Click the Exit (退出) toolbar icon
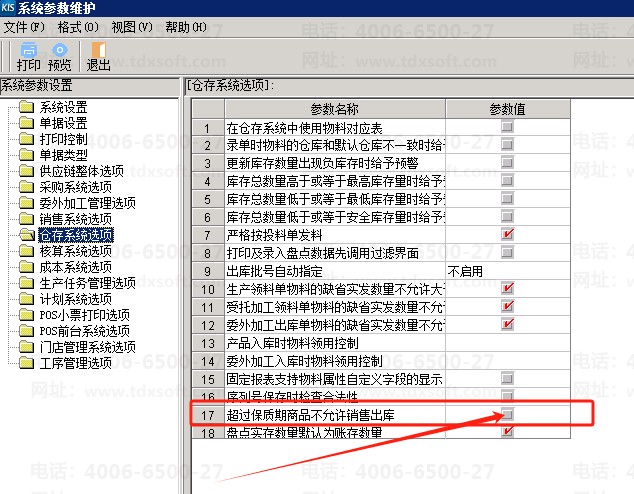The image size is (634, 494). tap(98, 55)
